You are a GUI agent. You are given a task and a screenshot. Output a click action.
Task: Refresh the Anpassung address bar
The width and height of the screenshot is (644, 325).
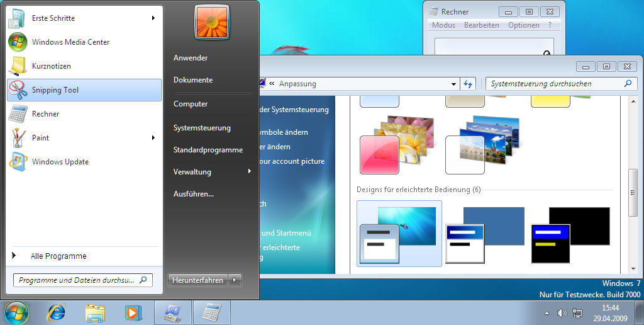tap(468, 84)
